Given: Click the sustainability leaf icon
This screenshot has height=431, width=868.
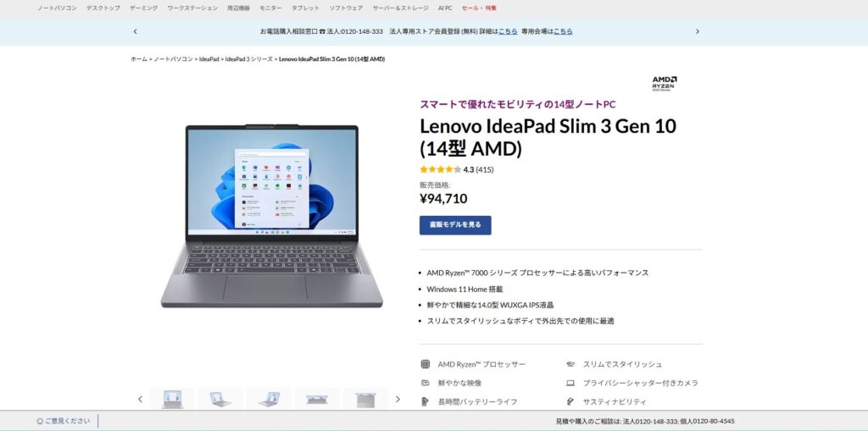Looking at the screenshot, I should (570, 401).
